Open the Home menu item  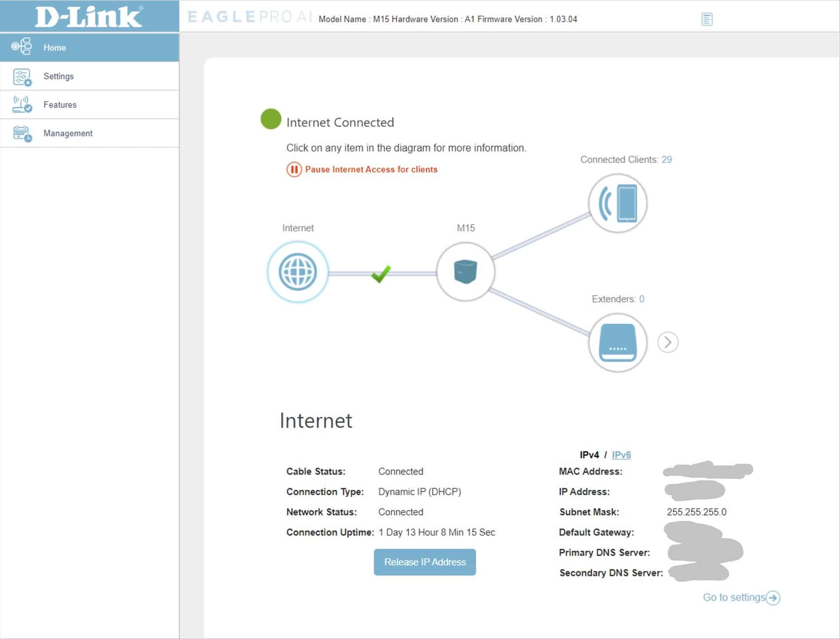coord(90,47)
